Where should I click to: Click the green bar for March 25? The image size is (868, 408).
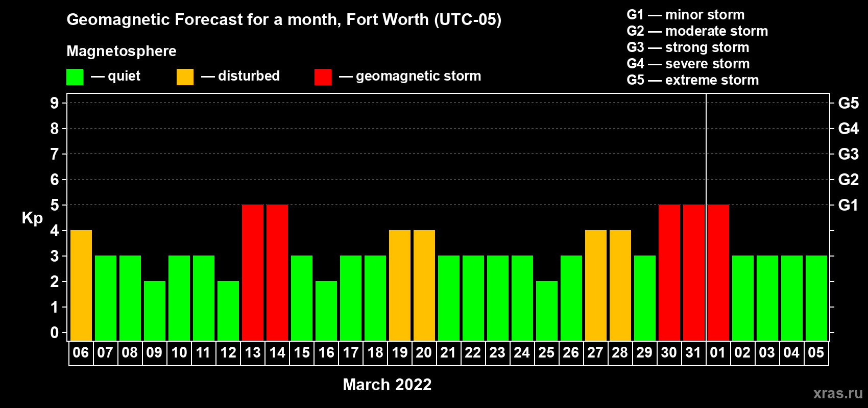(547, 311)
